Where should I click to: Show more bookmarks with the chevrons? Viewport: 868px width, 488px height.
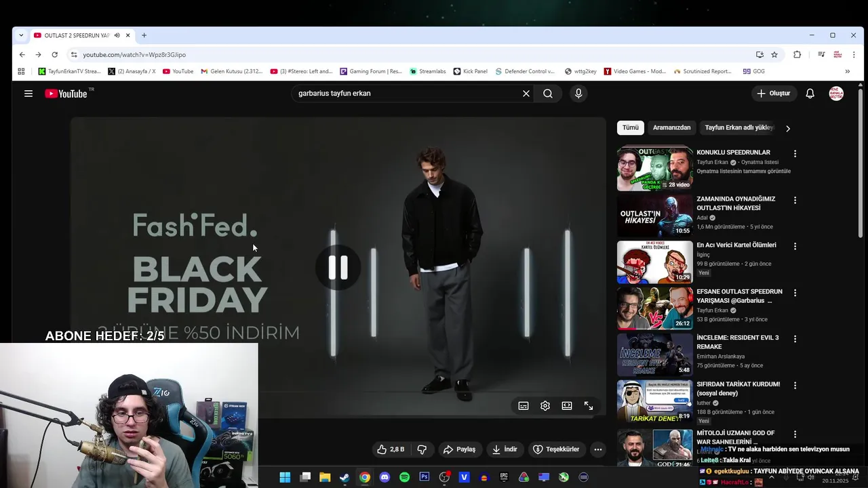(x=847, y=71)
